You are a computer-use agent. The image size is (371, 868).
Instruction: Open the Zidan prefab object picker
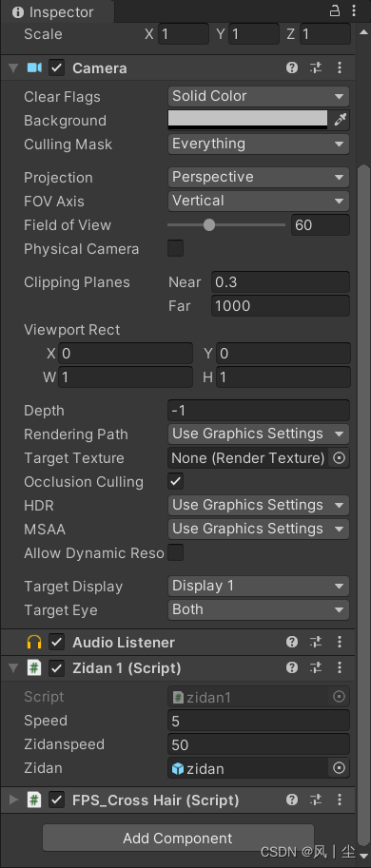coord(339,768)
